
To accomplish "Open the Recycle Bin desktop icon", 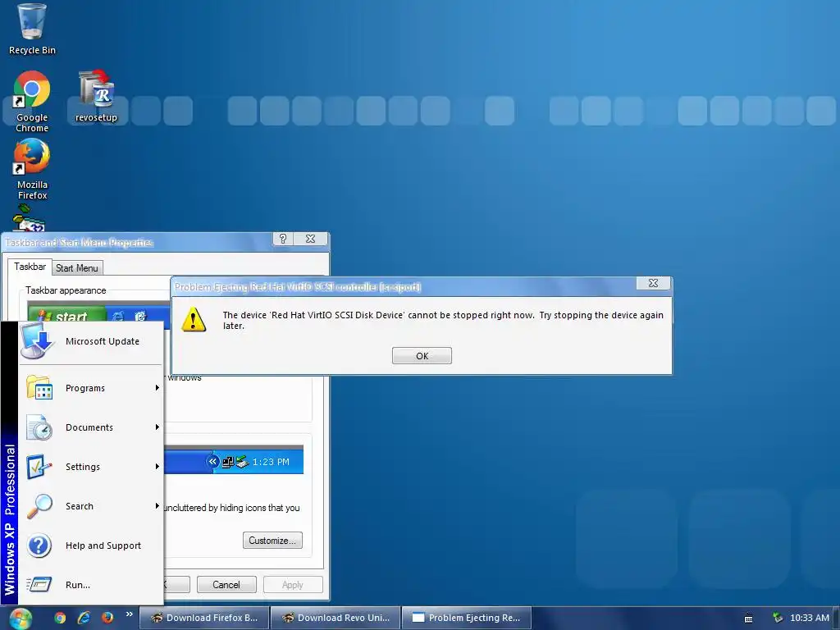I will pyautogui.click(x=32, y=30).
